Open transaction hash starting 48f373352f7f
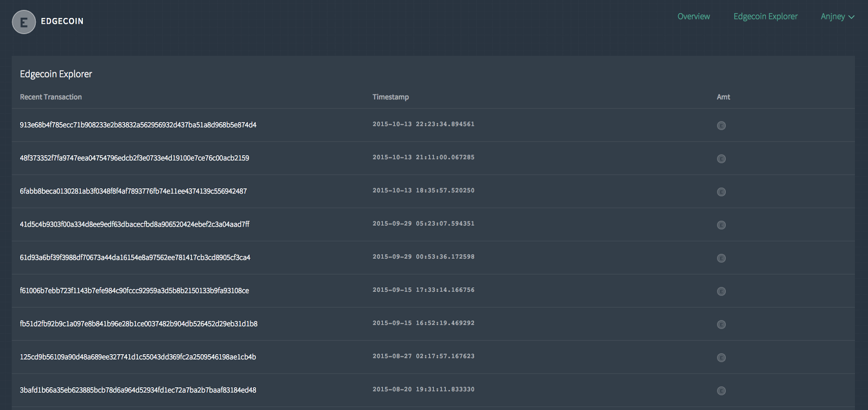The image size is (868, 410). pos(135,158)
